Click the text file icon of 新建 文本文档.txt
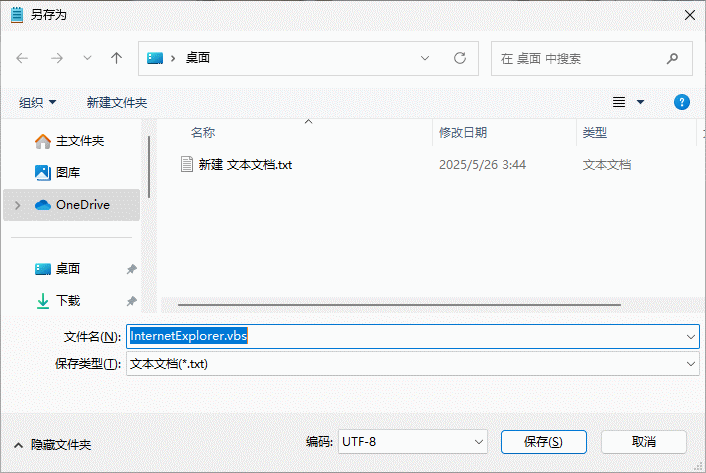The image size is (706, 473). 187,164
